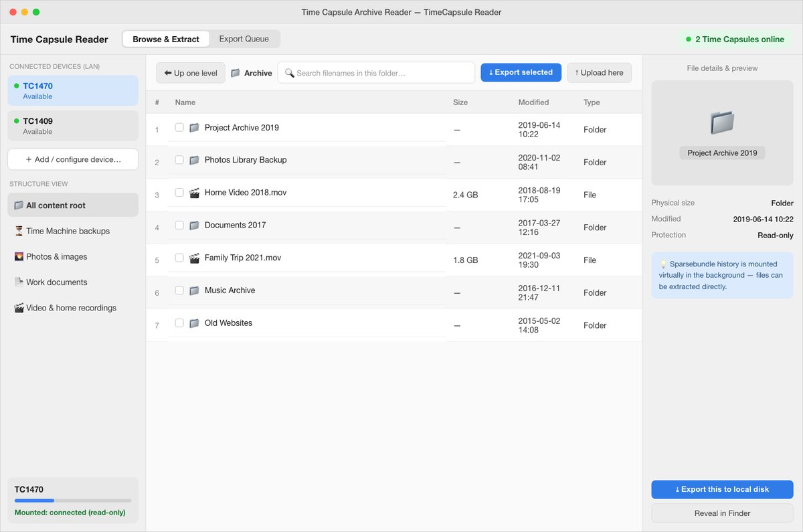Image resolution: width=803 pixels, height=532 pixels.
Task: Click the Mounted: connected (read-only) status
Action: [x=70, y=513]
